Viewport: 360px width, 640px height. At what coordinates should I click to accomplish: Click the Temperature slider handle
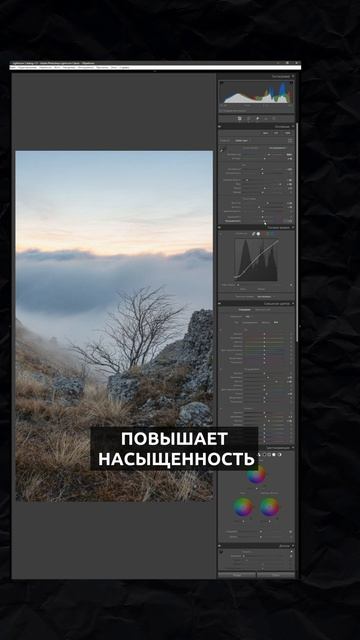click(269, 155)
